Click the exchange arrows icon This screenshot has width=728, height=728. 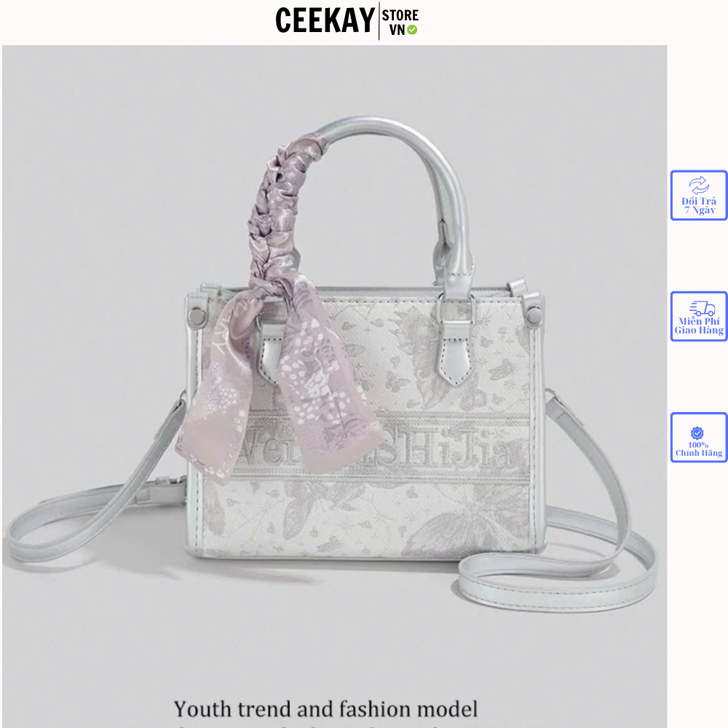699,185
